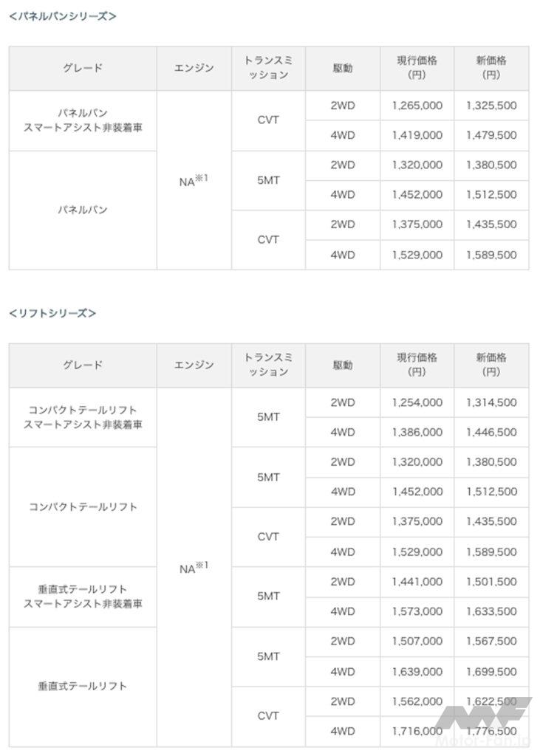This screenshot has height=756, width=540.
Task: Select the 垂直式テールリフト スマートアシスト非装着車 grade cell
Action: coord(83,597)
